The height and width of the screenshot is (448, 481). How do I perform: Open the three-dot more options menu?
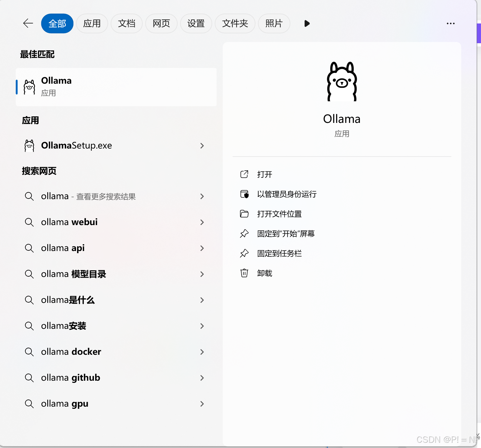[x=450, y=23]
